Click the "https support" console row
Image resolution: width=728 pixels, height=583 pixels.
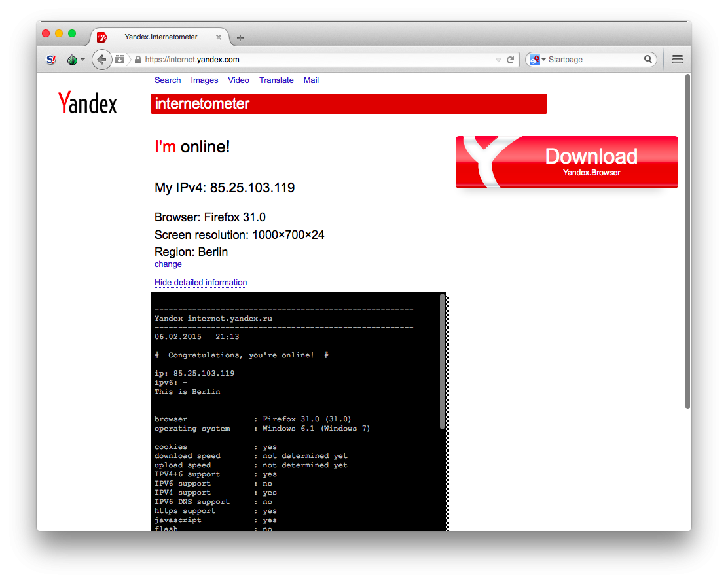tap(216, 511)
